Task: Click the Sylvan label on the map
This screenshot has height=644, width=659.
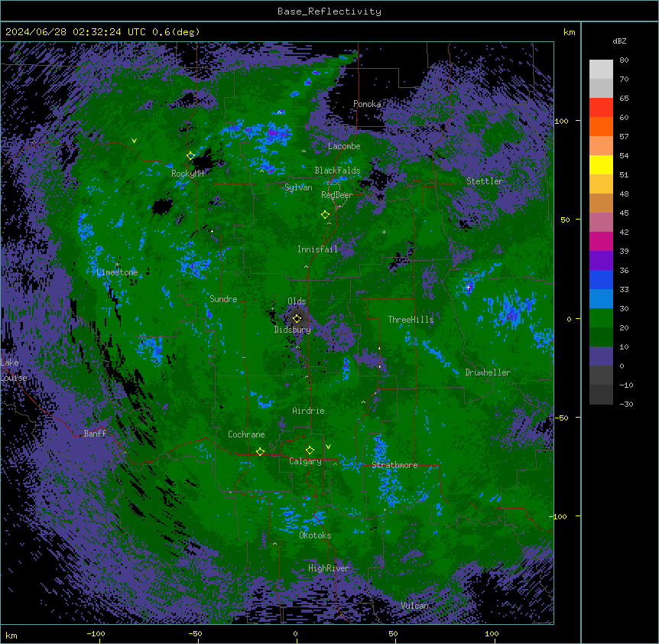Action: click(x=298, y=187)
